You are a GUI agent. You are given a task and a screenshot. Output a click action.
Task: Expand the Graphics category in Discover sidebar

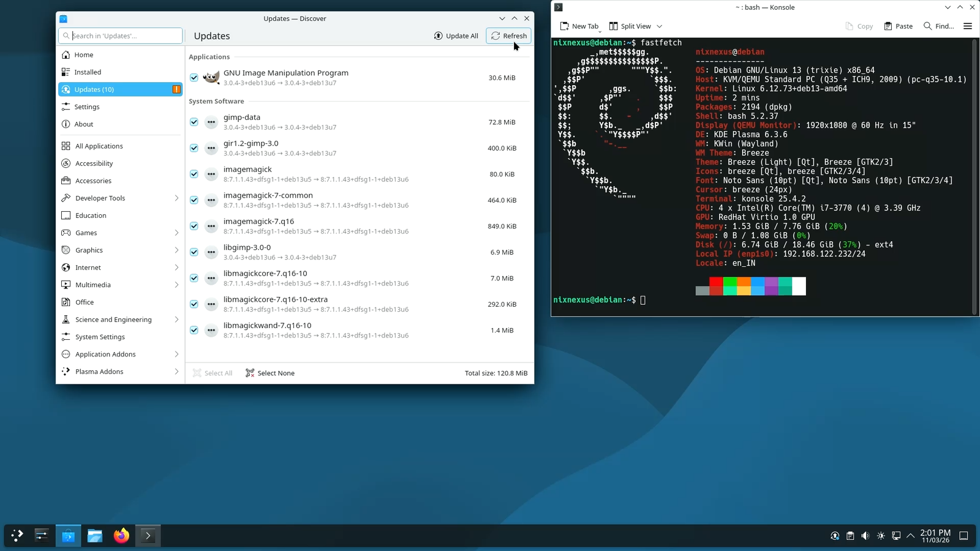[x=176, y=250]
